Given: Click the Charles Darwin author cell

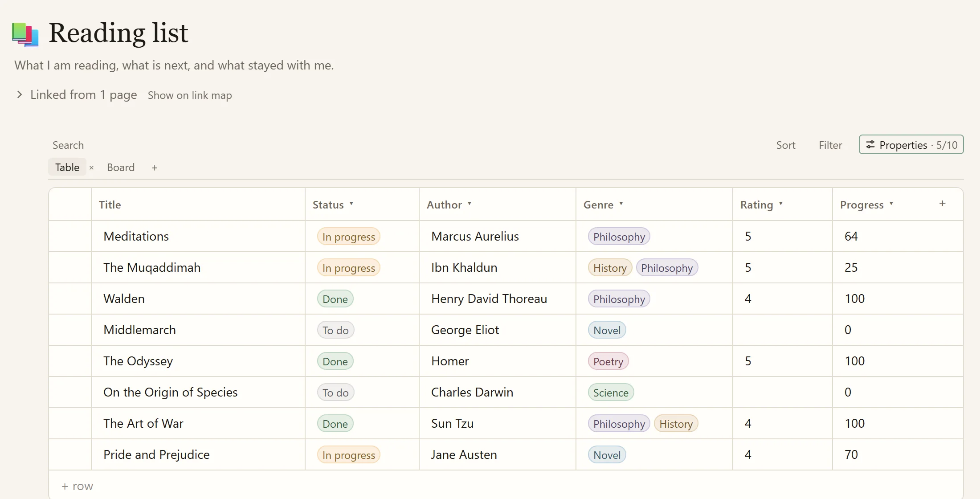Looking at the screenshot, I should coord(498,392).
